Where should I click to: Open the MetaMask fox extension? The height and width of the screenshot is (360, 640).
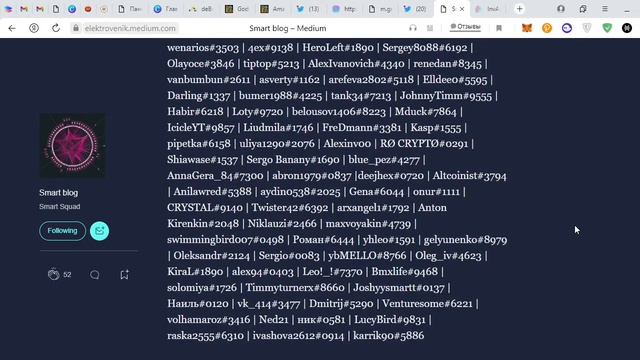pos(527,28)
